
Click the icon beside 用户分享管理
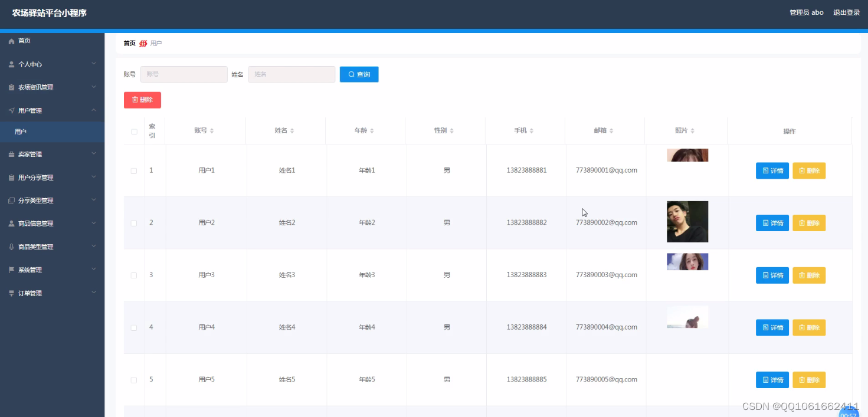point(11,178)
